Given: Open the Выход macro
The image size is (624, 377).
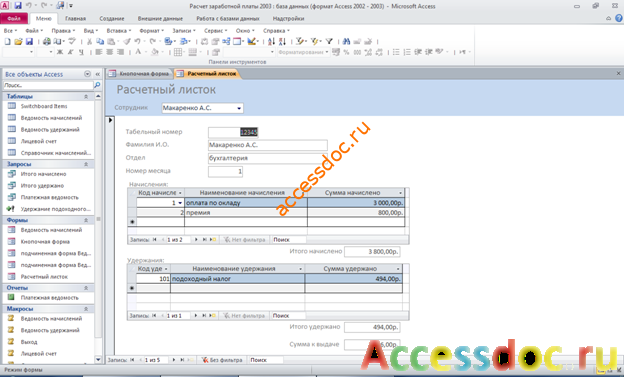Looking at the screenshot, I should [29, 342].
